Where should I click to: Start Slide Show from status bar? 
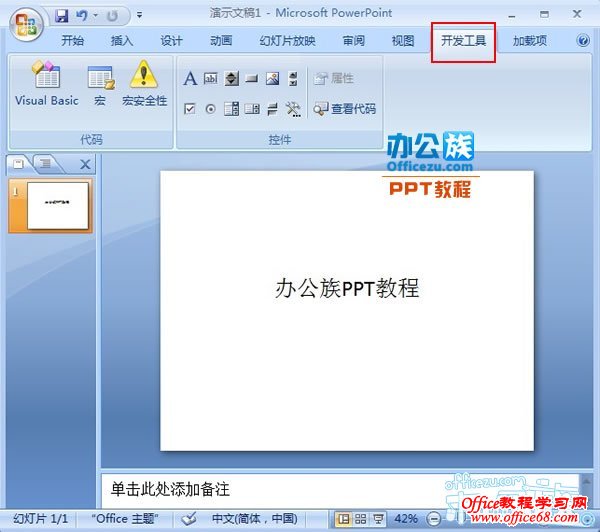click(x=378, y=519)
